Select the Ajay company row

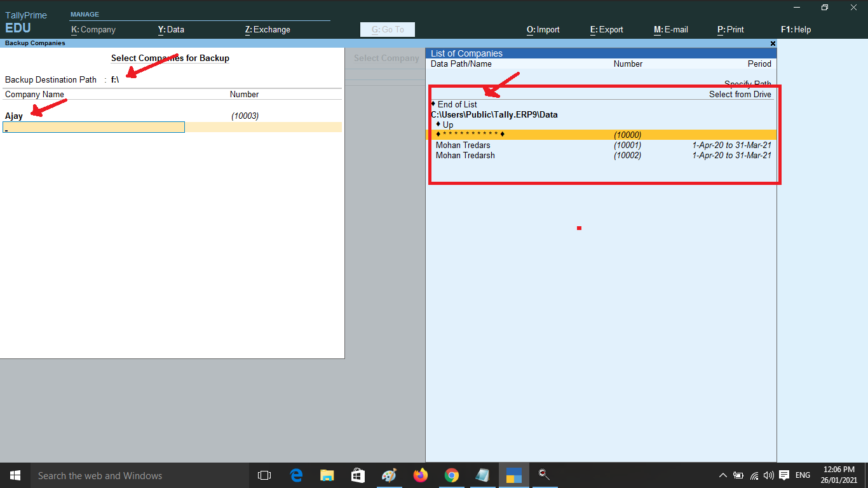[x=172, y=116]
